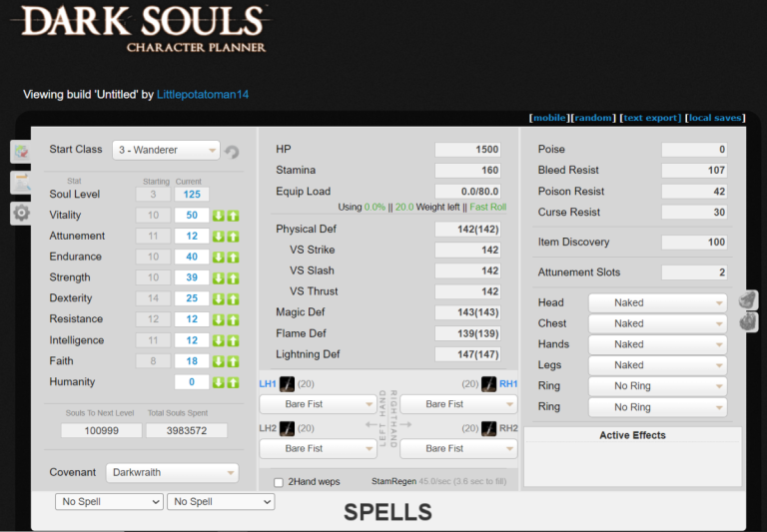This screenshot has width=767, height=532.
Task: Click the text export link
Action: [x=650, y=118]
